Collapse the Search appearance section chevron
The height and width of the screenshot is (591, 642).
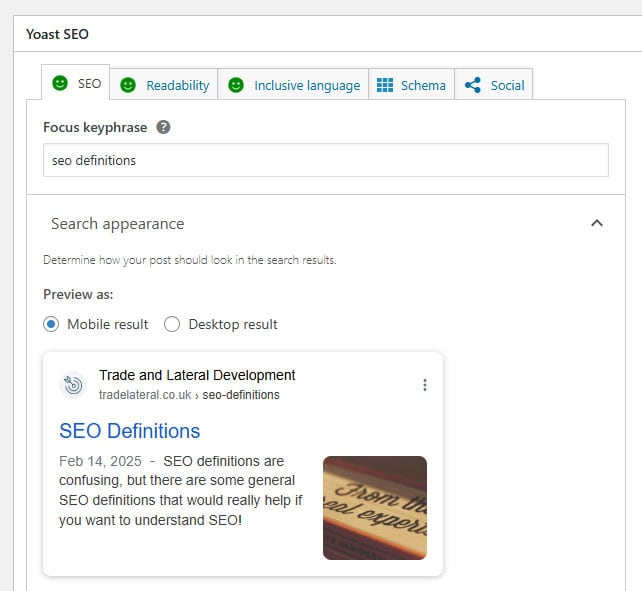pos(597,223)
